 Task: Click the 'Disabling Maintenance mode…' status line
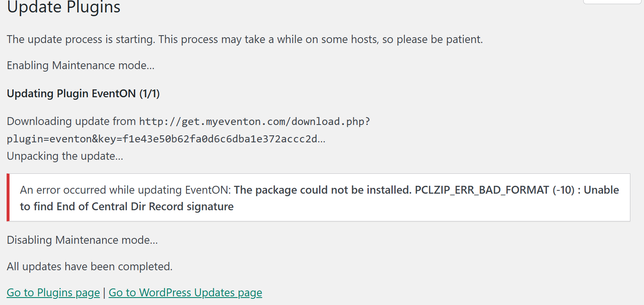tap(82, 240)
